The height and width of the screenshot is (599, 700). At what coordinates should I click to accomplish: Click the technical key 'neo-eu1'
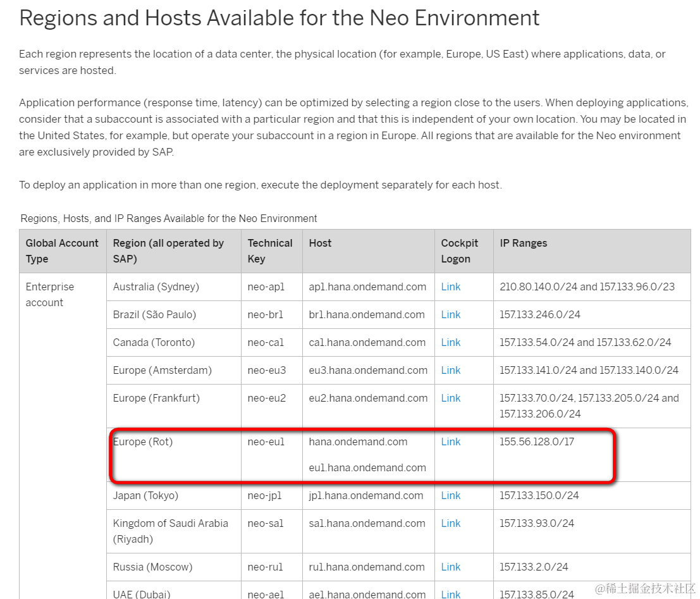266,442
